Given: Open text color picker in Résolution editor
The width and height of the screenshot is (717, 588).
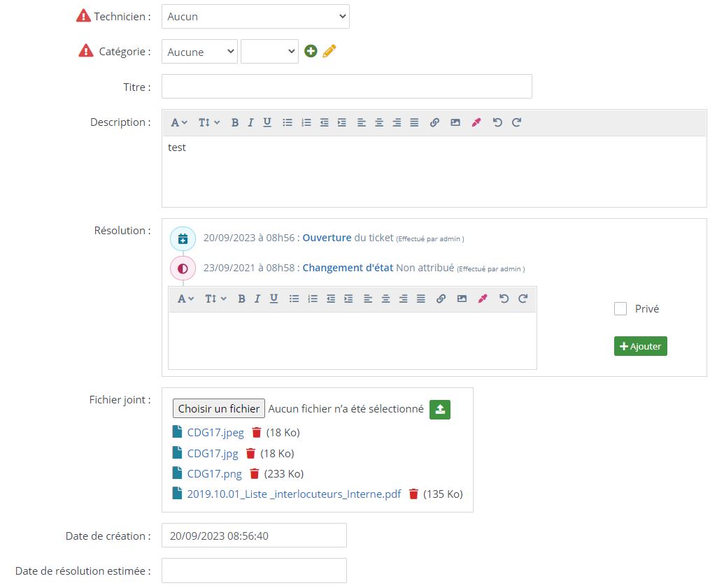Looking at the screenshot, I should point(483,299).
